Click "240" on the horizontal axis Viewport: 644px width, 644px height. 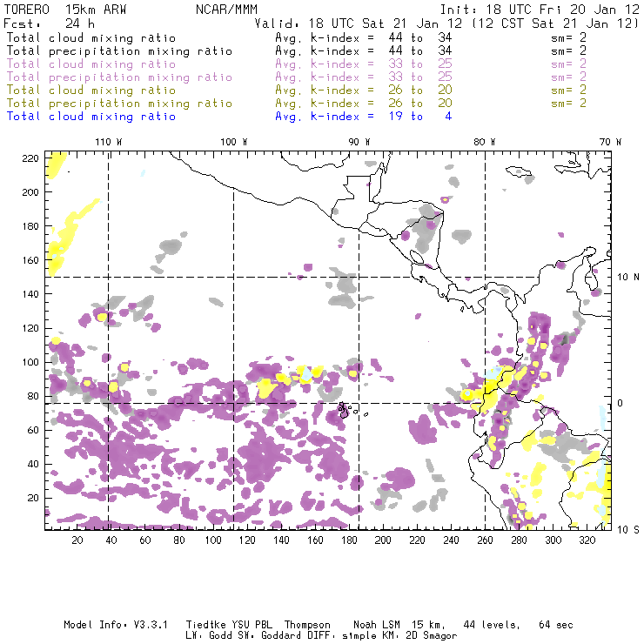pos(451,540)
